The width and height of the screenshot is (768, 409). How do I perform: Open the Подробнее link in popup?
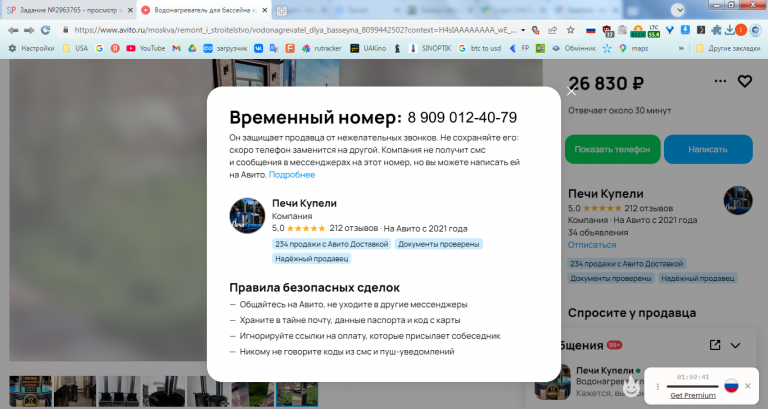(x=292, y=175)
